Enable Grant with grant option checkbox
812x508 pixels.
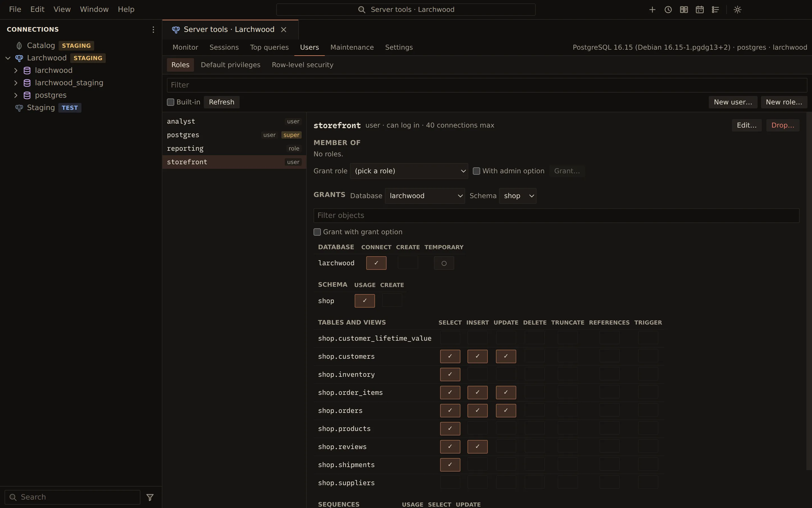coord(317,232)
